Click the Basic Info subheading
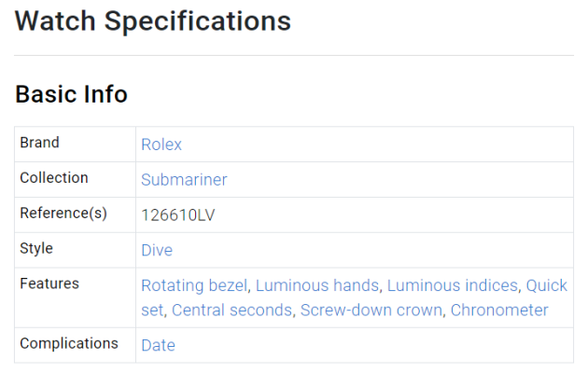The height and width of the screenshot is (373, 588). point(71,94)
